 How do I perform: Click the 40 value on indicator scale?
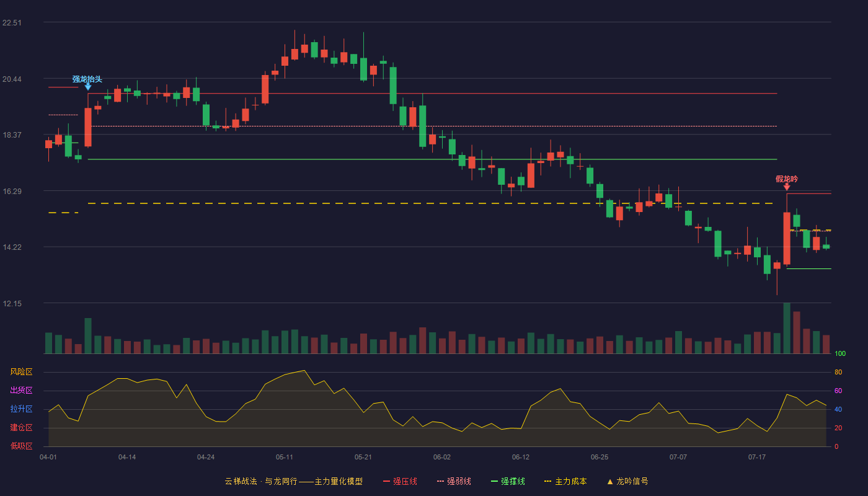pyautogui.click(x=838, y=410)
